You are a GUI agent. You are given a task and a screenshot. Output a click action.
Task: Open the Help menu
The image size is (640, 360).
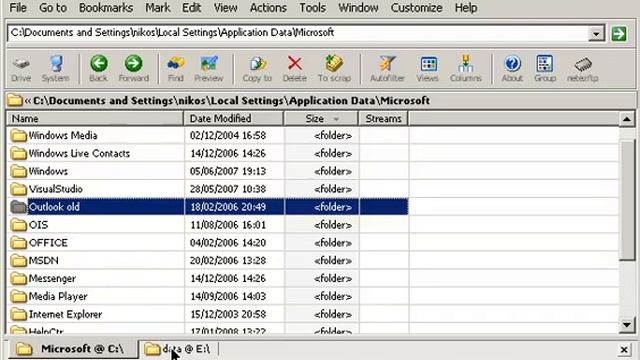[x=466, y=8]
